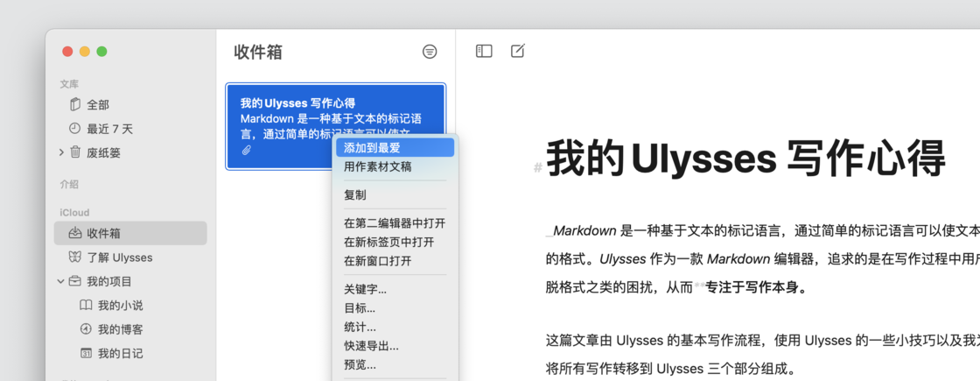The width and height of the screenshot is (980, 381).
Task: Click the paperclip attachment icon on sheet
Action: click(x=246, y=150)
